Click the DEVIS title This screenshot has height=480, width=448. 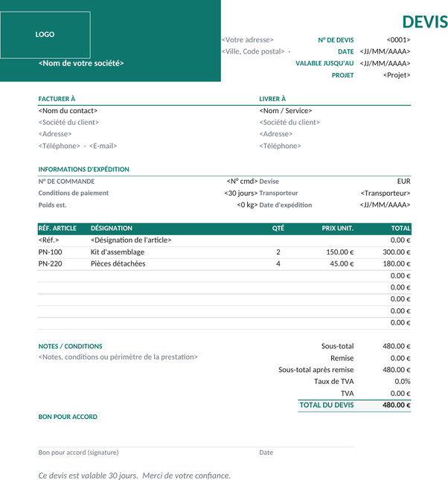pyautogui.click(x=425, y=22)
